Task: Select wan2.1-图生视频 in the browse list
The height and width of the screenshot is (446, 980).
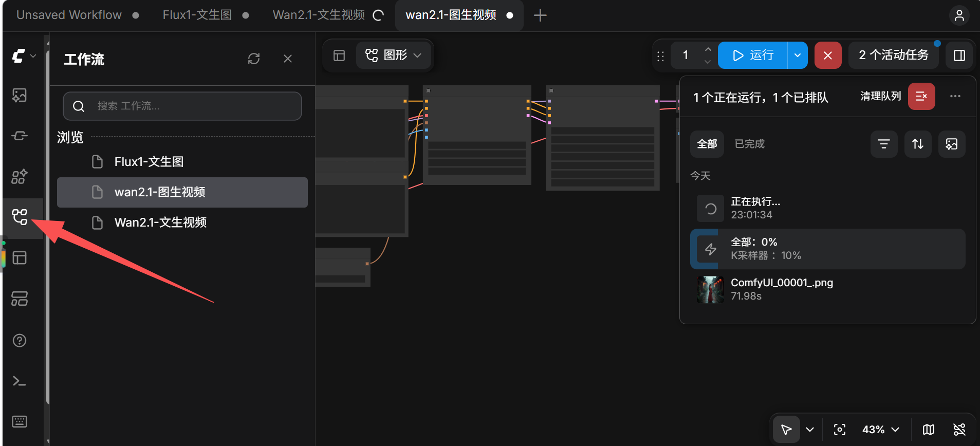Action: pyautogui.click(x=182, y=192)
